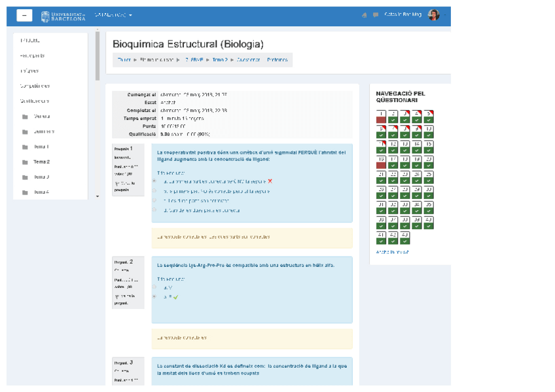This screenshot has width=555, height=392.
Task: Toggle the side drawer hamburger button
Action: pos(24,16)
